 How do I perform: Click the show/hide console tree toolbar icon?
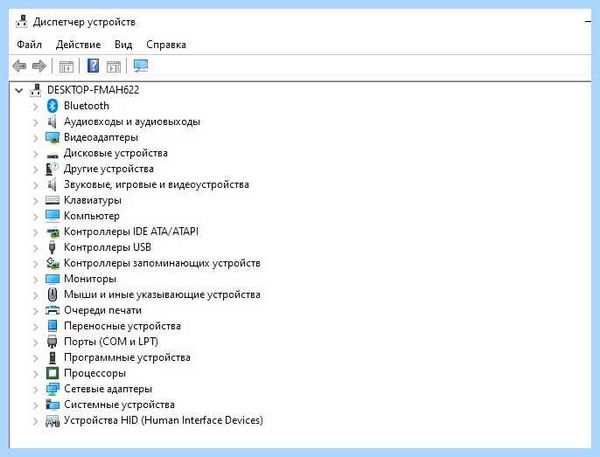click(x=66, y=67)
